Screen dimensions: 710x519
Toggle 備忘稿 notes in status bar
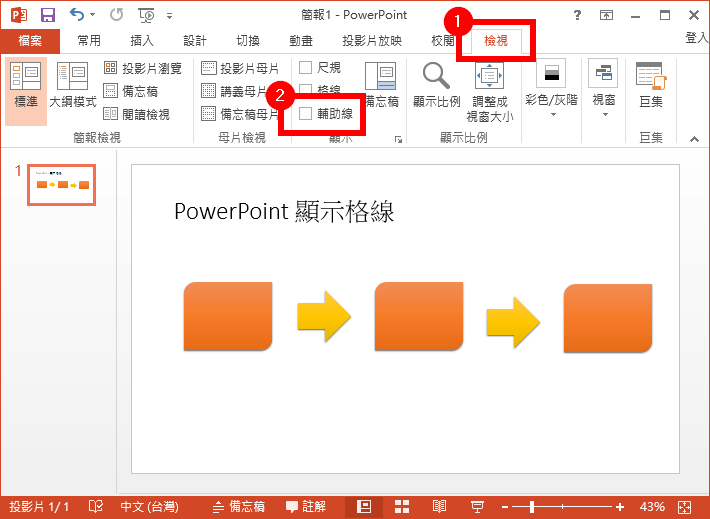[238, 506]
